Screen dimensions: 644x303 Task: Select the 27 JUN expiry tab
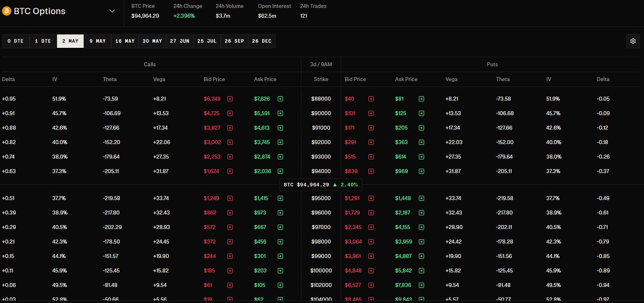(x=180, y=41)
